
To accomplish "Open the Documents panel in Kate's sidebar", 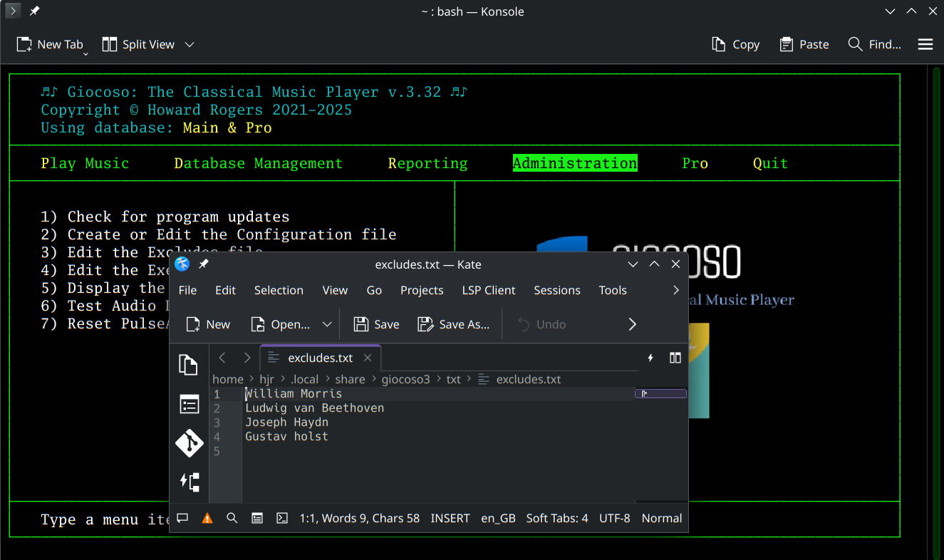I will click(x=189, y=365).
